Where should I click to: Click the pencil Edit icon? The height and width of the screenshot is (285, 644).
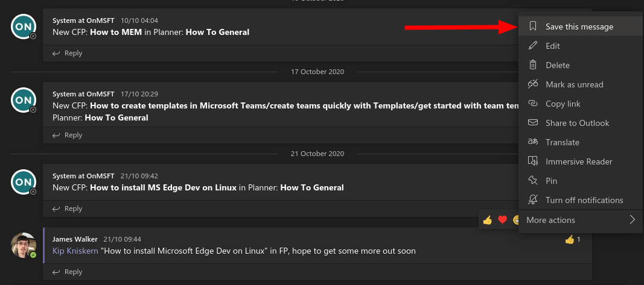tap(533, 46)
